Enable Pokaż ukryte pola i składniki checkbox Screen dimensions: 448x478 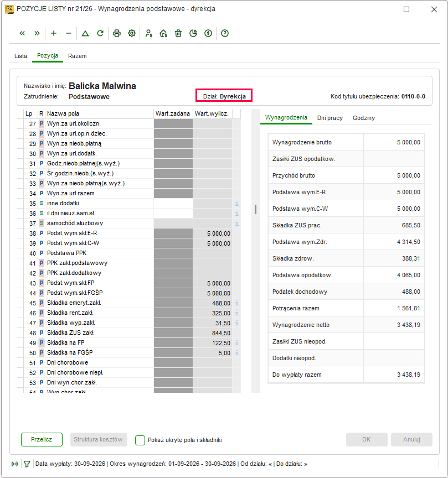pos(140,440)
